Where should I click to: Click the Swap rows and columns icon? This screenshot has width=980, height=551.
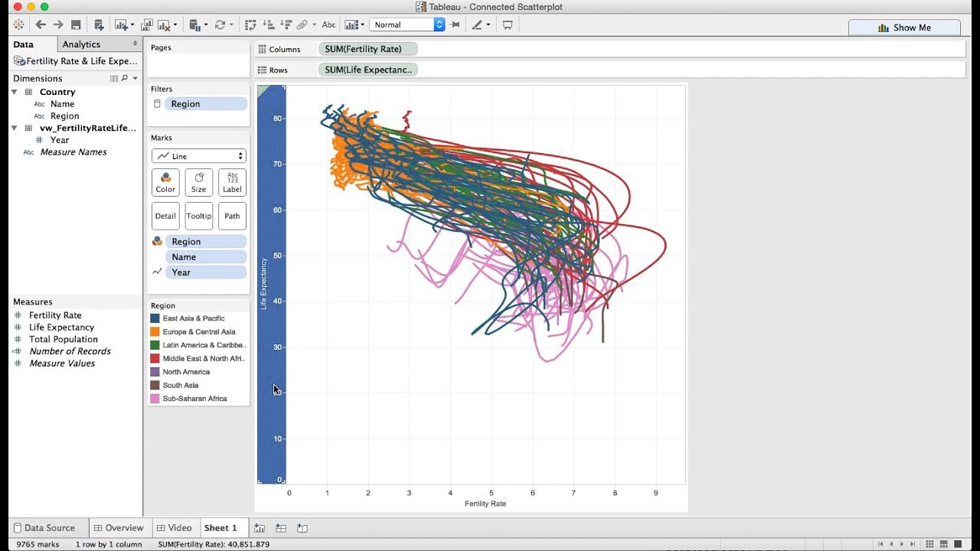[x=250, y=24]
